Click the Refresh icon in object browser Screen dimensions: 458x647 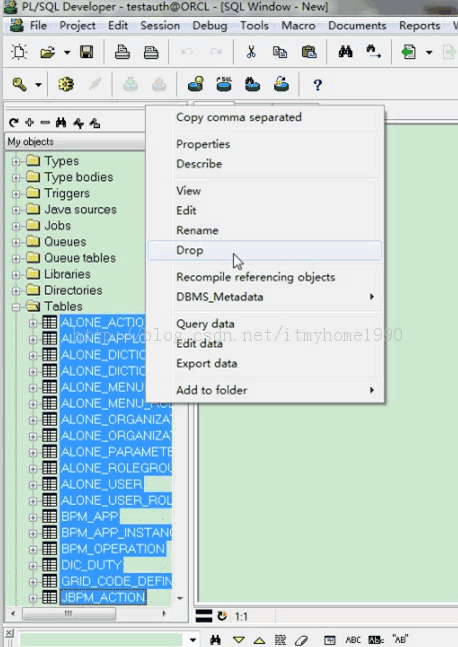[x=14, y=123]
